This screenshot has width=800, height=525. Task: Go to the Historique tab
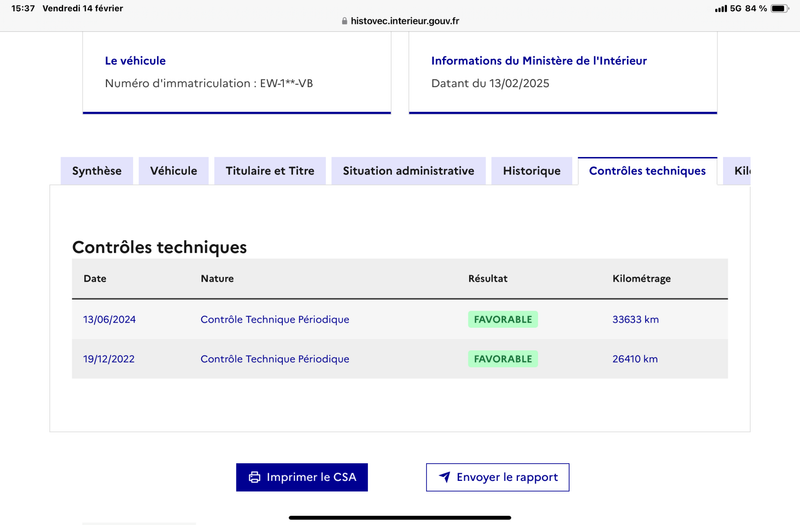pyautogui.click(x=532, y=171)
